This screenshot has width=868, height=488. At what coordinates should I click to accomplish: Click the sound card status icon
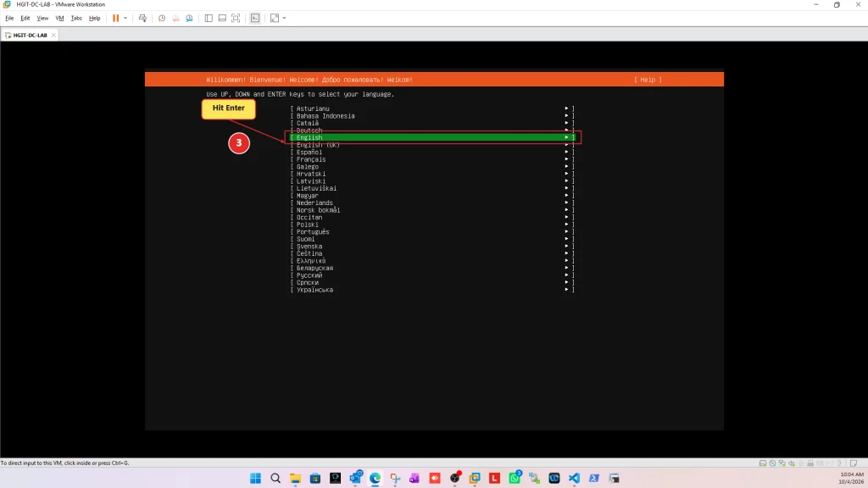click(792, 463)
